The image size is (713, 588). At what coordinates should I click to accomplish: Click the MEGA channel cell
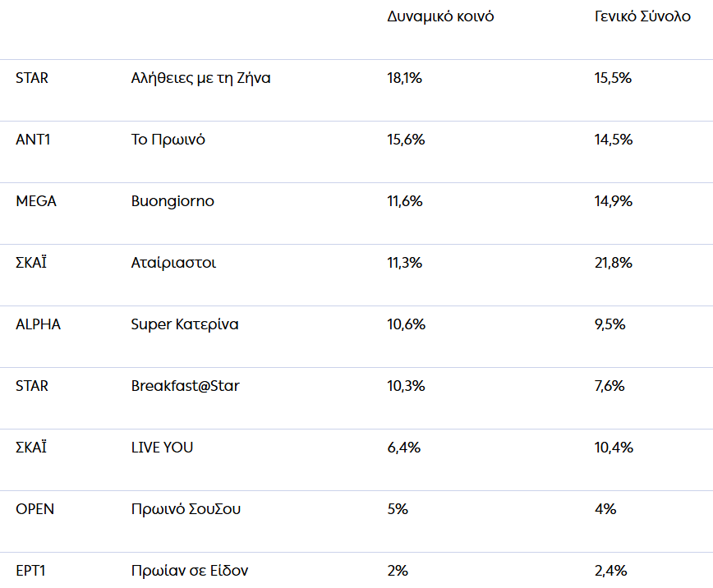[x=36, y=201]
